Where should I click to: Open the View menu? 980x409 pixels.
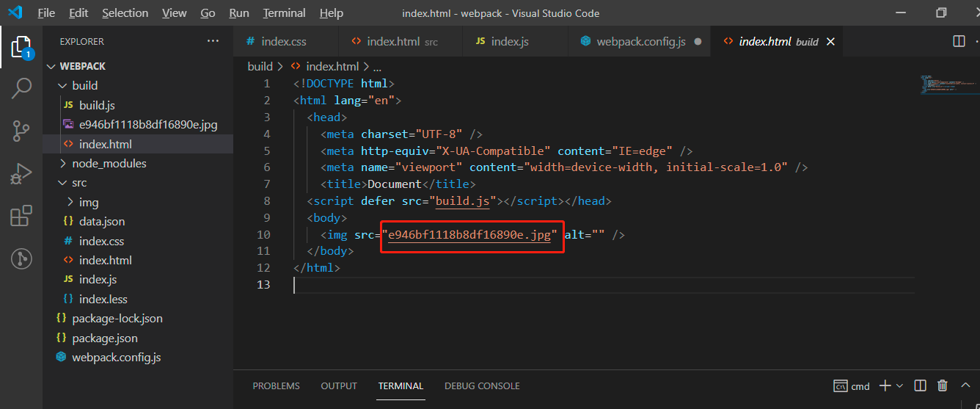[175, 13]
